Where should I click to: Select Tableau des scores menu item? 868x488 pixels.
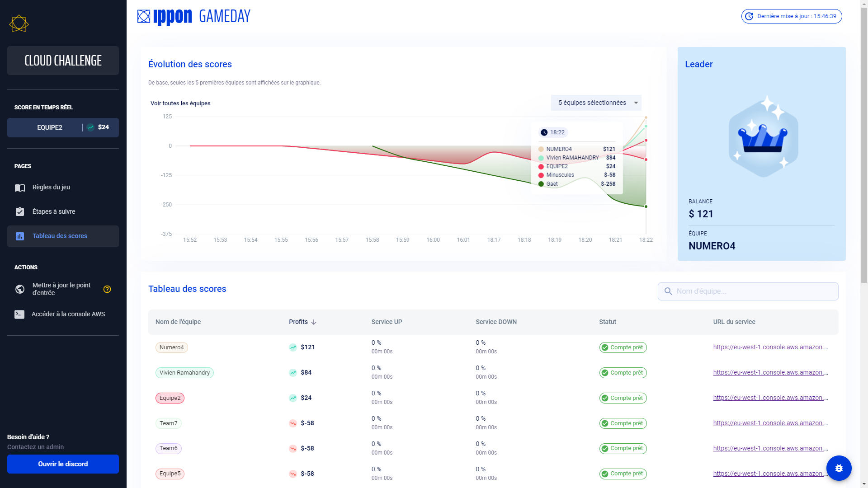pos(63,236)
